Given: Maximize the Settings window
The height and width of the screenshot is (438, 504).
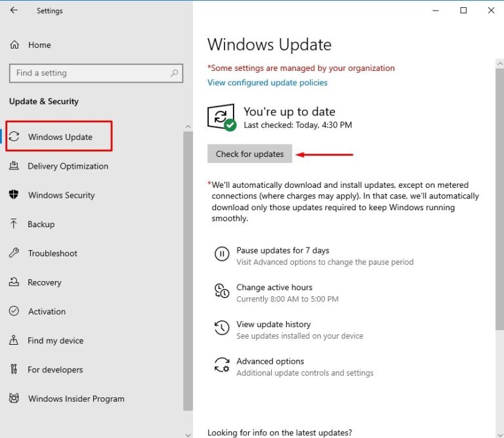Looking at the screenshot, I should click(x=463, y=11).
